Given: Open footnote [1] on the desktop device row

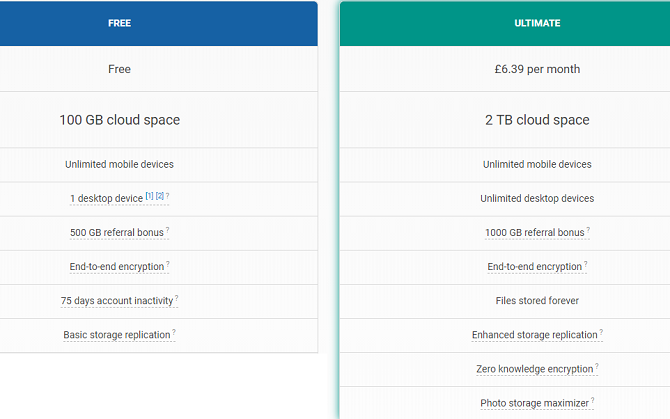Looking at the screenshot, I should (149, 196).
